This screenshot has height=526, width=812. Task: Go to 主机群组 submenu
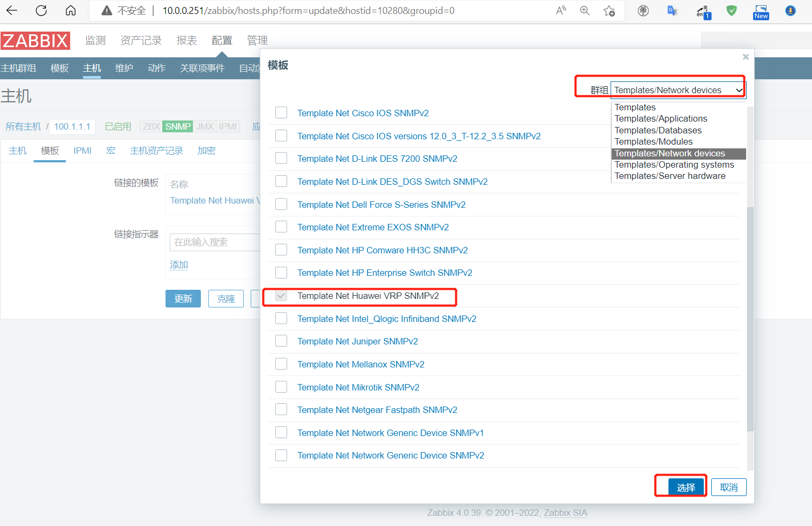[18, 68]
